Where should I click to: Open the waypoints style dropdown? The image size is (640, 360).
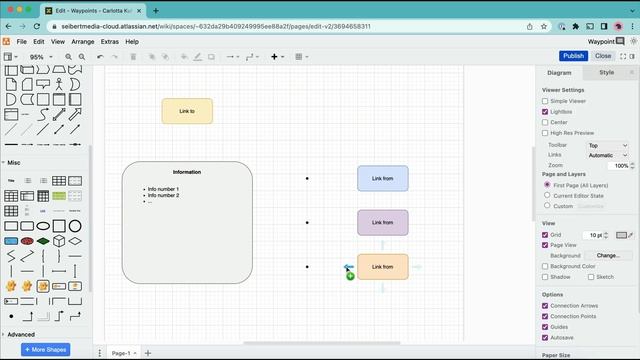coord(252,57)
